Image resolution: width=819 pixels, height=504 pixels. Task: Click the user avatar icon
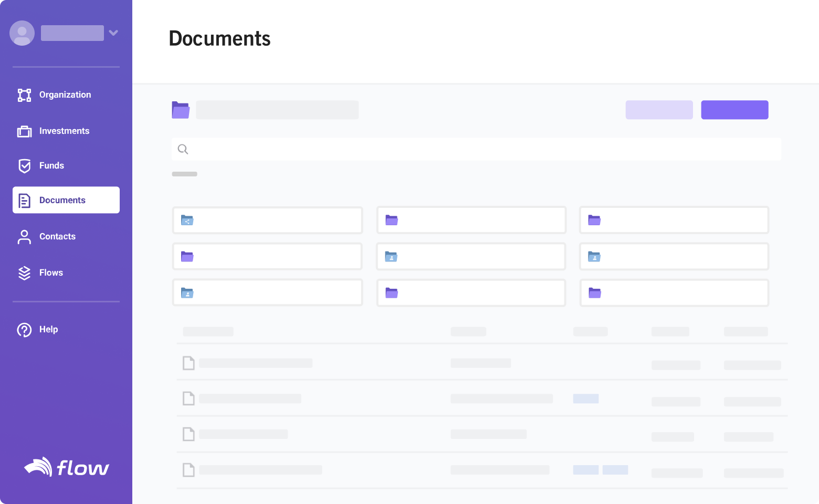click(22, 33)
